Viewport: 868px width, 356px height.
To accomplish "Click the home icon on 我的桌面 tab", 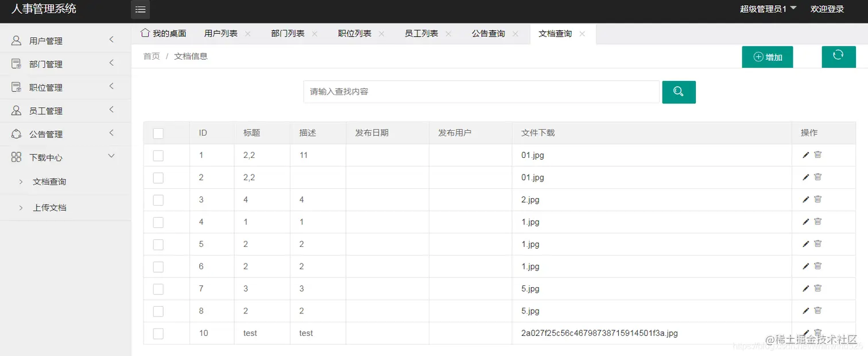I will coord(145,33).
